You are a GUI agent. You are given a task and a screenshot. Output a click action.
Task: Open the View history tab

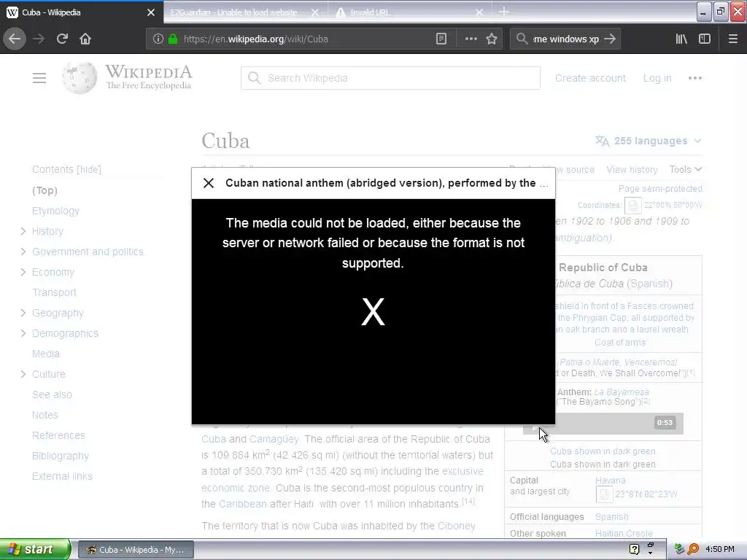click(x=632, y=169)
